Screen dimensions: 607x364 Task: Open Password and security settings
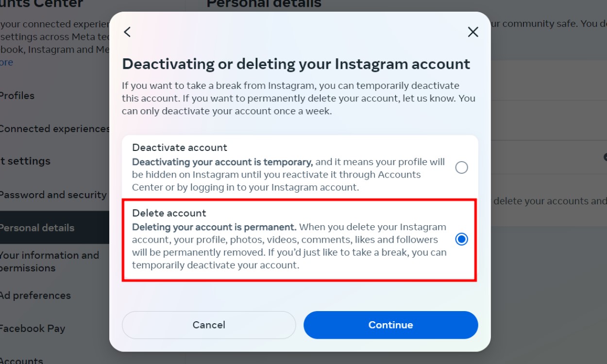coord(53,195)
